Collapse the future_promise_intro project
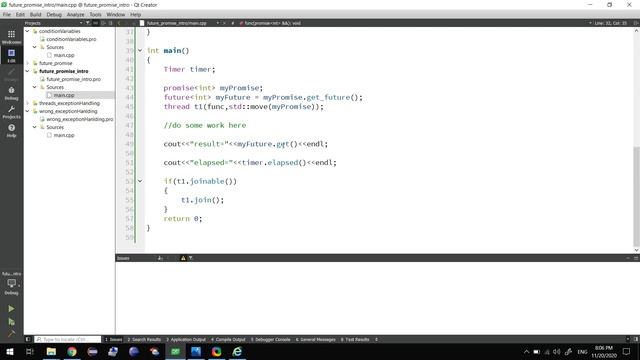The height and width of the screenshot is (360, 640). pos(27,71)
